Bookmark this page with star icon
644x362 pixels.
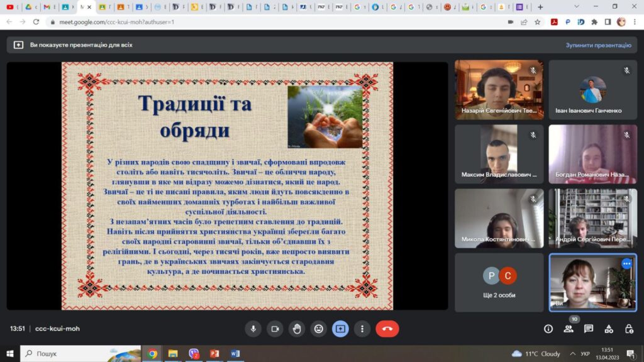tap(538, 21)
